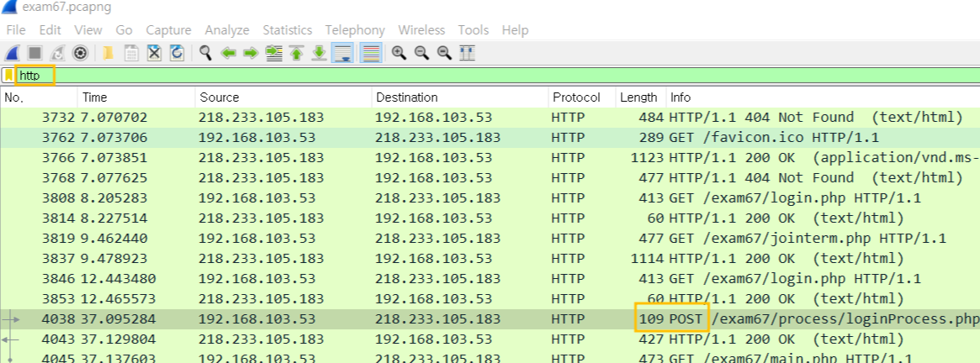
Task: Open the Wireless menu
Action: 421,30
